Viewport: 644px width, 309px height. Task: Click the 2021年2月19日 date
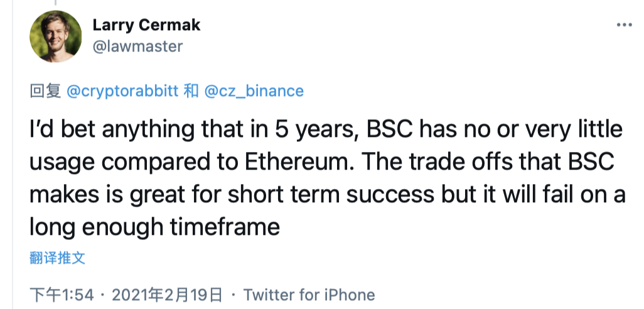(167, 295)
